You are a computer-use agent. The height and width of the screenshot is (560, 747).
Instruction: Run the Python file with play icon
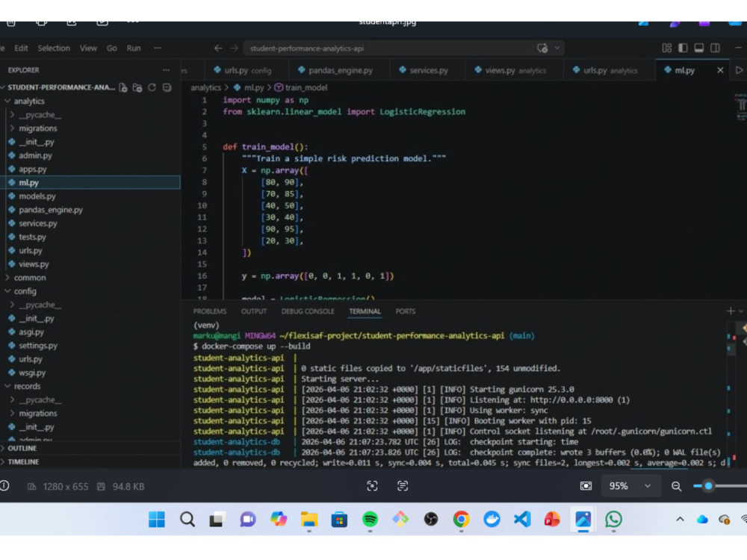click(x=739, y=70)
